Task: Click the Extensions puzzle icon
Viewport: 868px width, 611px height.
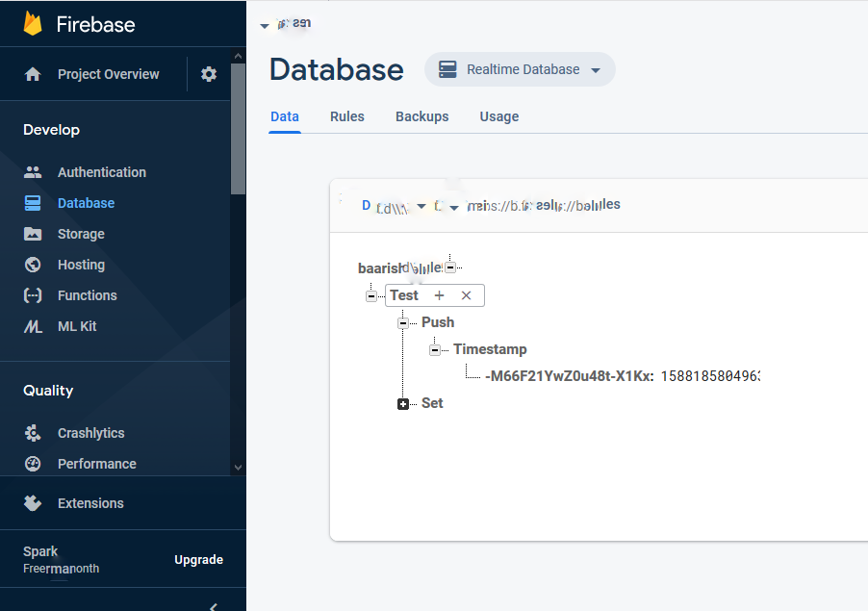Action: [33, 503]
